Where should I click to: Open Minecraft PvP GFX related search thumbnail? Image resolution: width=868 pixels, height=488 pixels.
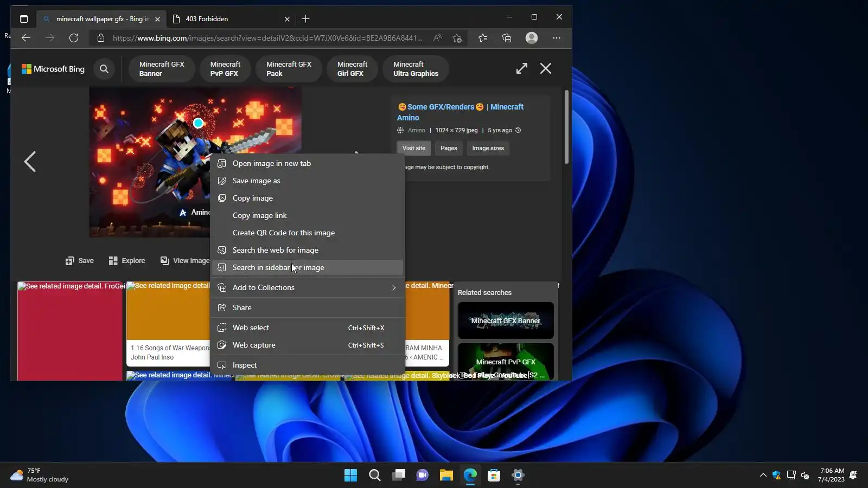(506, 362)
